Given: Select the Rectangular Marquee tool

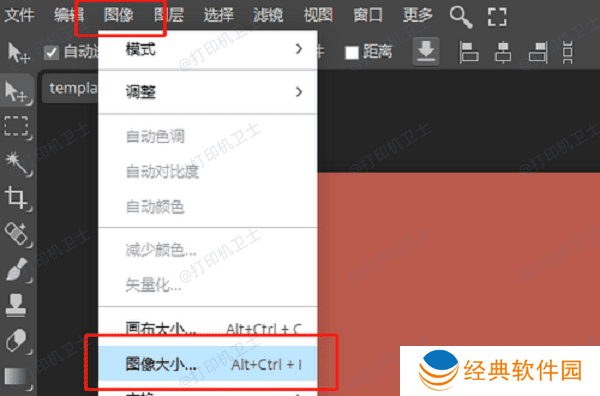Looking at the screenshot, I should tap(17, 127).
